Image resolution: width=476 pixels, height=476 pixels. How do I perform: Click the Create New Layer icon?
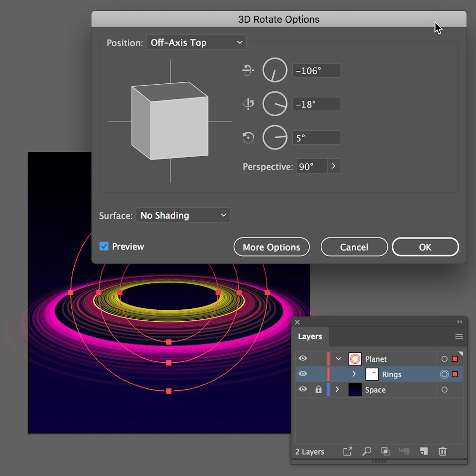click(424, 452)
